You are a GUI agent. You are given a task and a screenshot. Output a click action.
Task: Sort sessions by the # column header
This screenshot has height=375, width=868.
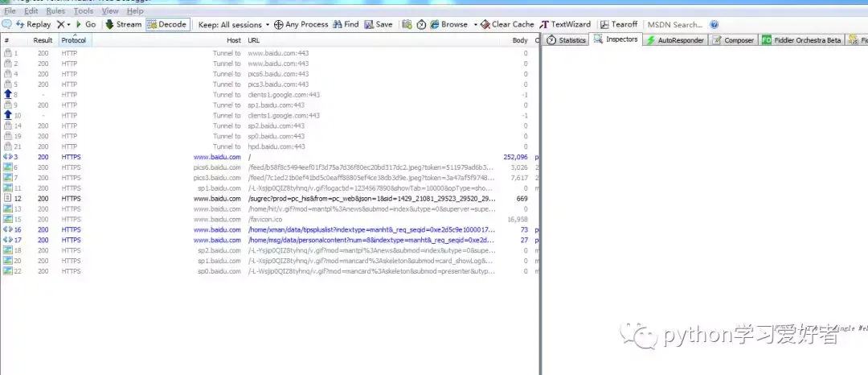[x=6, y=40]
